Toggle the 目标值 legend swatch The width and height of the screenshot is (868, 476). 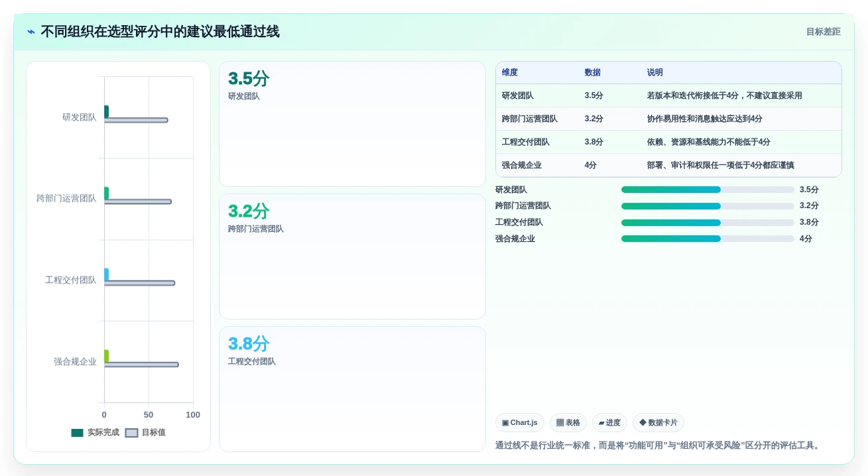point(132,433)
